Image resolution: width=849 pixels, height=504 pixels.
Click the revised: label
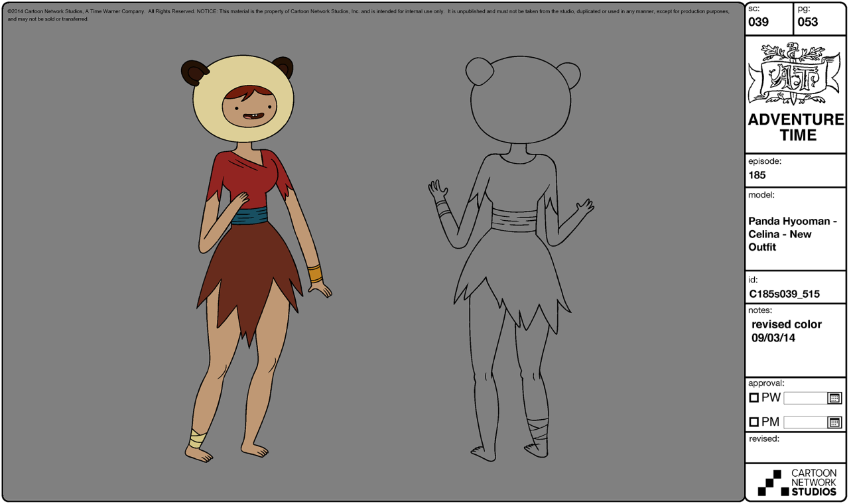[x=764, y=438]
